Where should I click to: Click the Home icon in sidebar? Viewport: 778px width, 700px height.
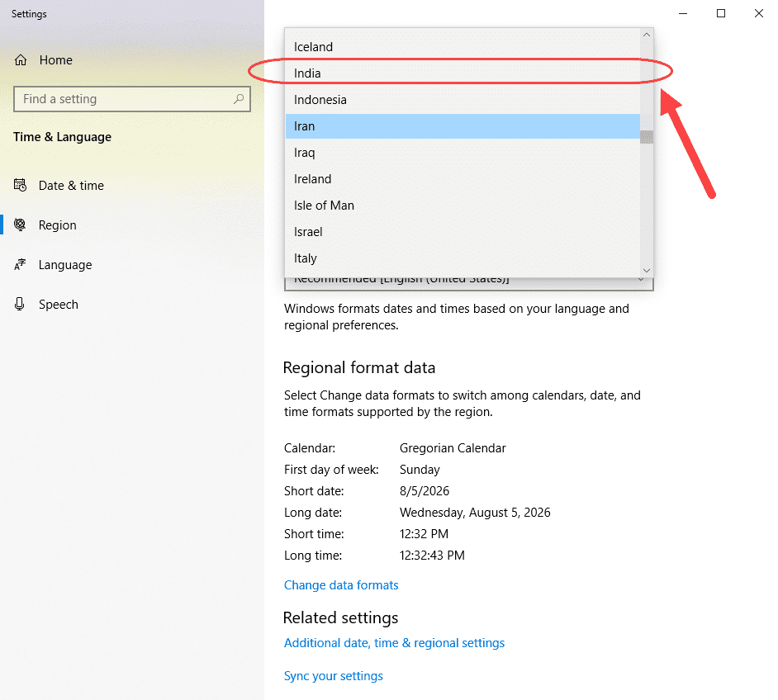[x=21, y=60]
